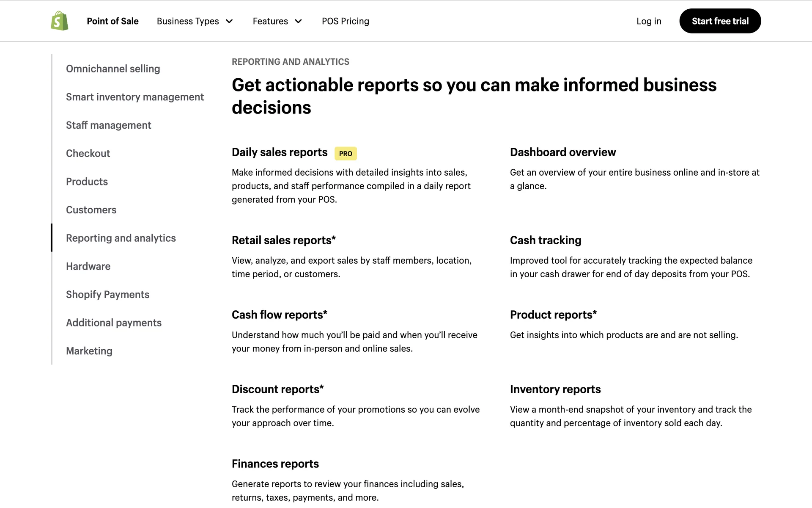Screen dimensions: 812x508
Task: Open the POS Pricing page
Action: tap(345, 21)
